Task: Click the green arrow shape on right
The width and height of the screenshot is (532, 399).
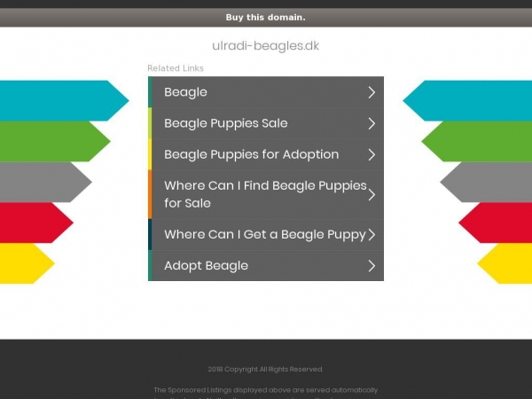Action: [477, 141]
